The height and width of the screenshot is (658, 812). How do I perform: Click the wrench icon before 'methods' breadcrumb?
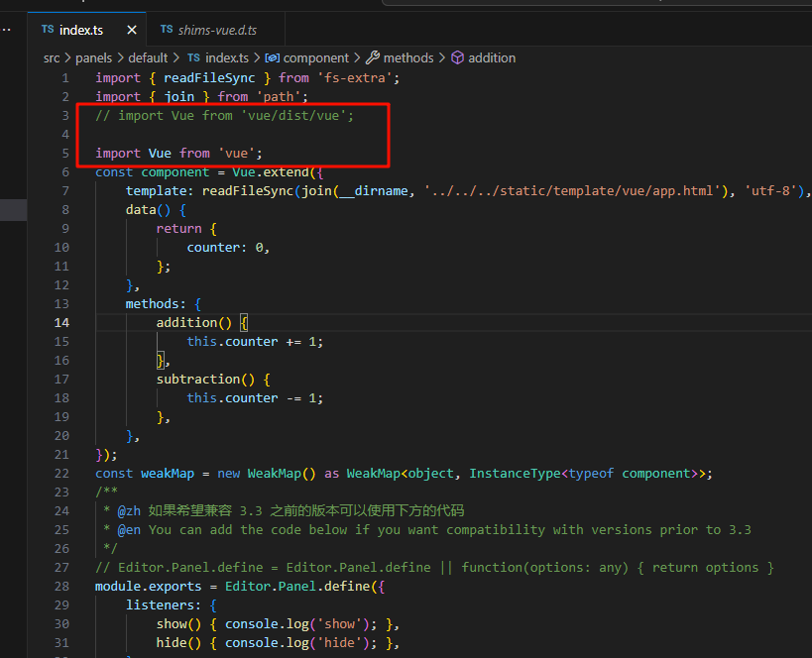click(373, 57)
